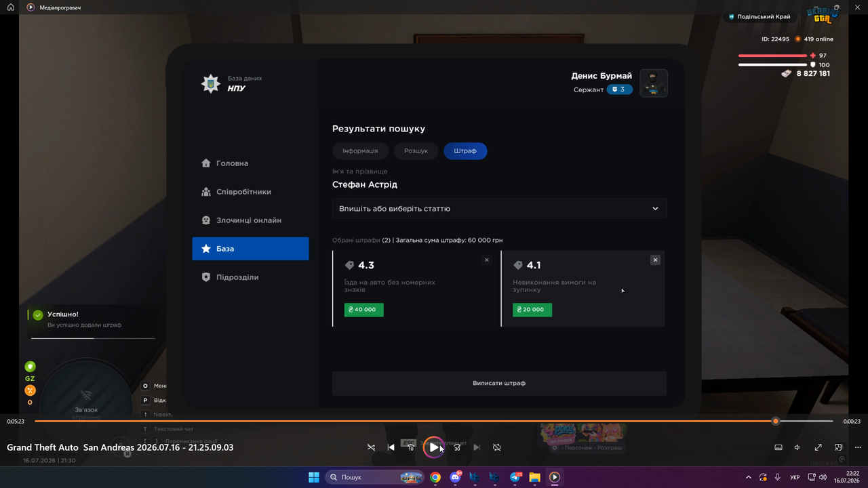Click the green Успішно! checkmark icon
The width and height of the screenshot is (868, 488).
coord(38,315)
